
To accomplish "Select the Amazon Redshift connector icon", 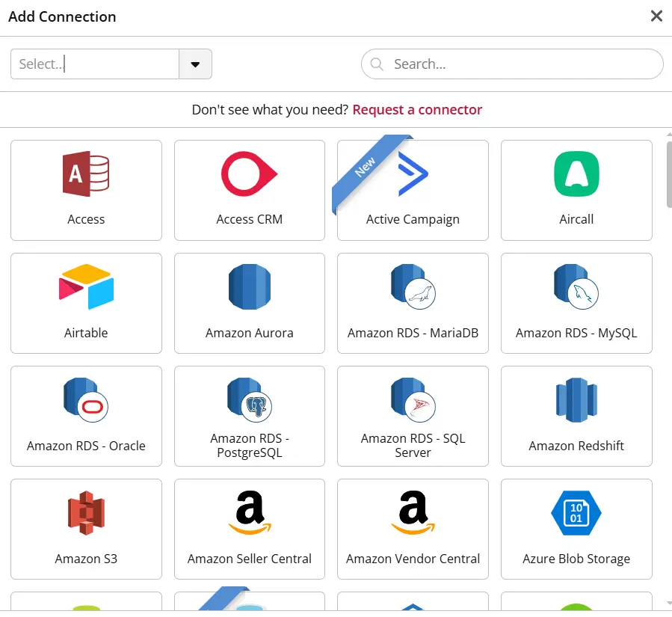I will click(576, 399).
